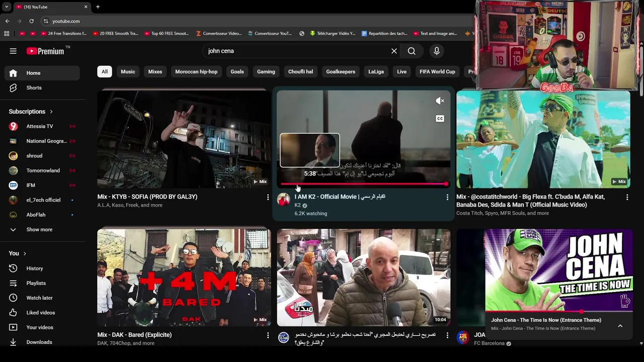Select the All filter chip

coord(105,72)
